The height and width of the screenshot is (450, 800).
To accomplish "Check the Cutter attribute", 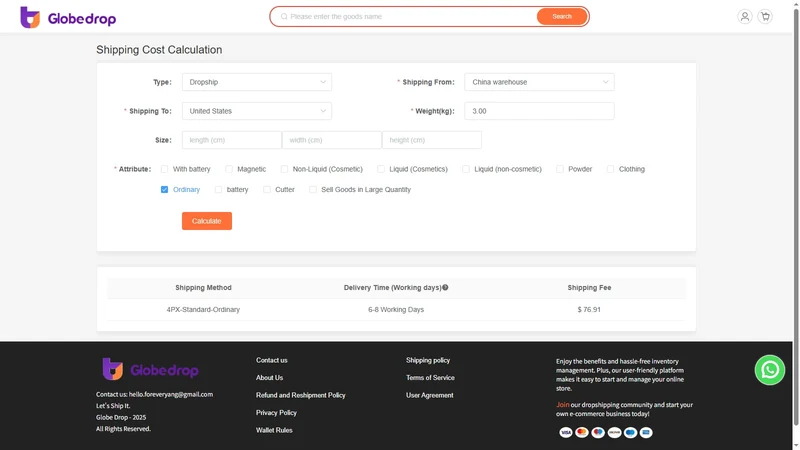I will pos(267,189).
